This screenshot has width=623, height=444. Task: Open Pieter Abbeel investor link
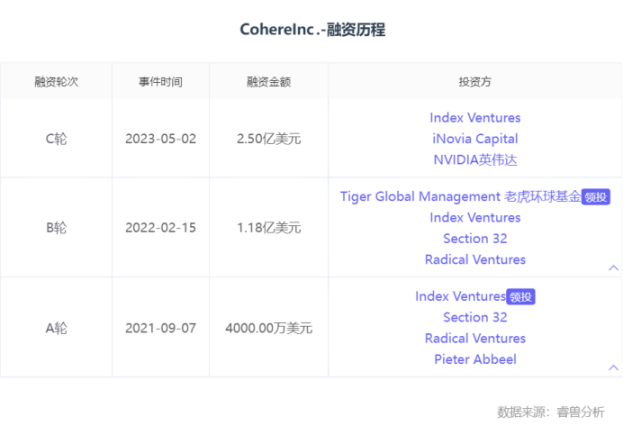tap(475, 359)
